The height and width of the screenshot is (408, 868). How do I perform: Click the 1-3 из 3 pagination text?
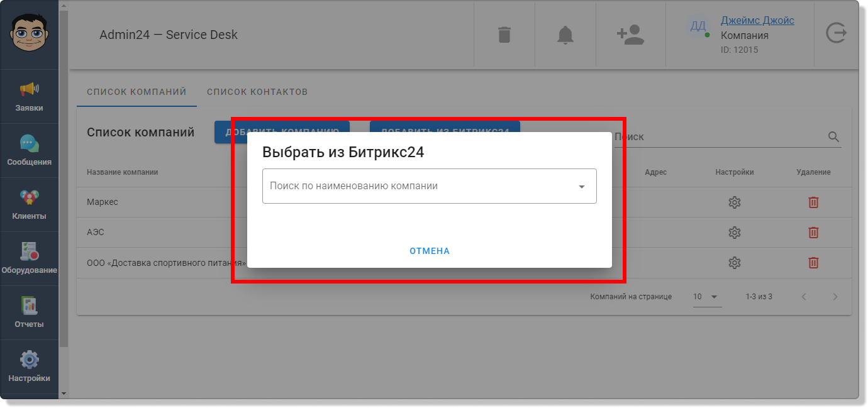pos(759,297)
